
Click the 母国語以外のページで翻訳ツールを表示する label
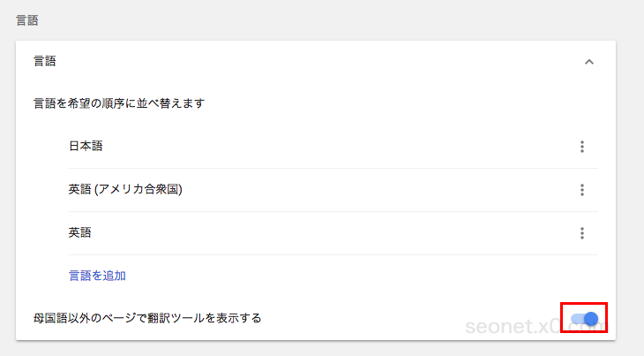(x=147, y=318)
